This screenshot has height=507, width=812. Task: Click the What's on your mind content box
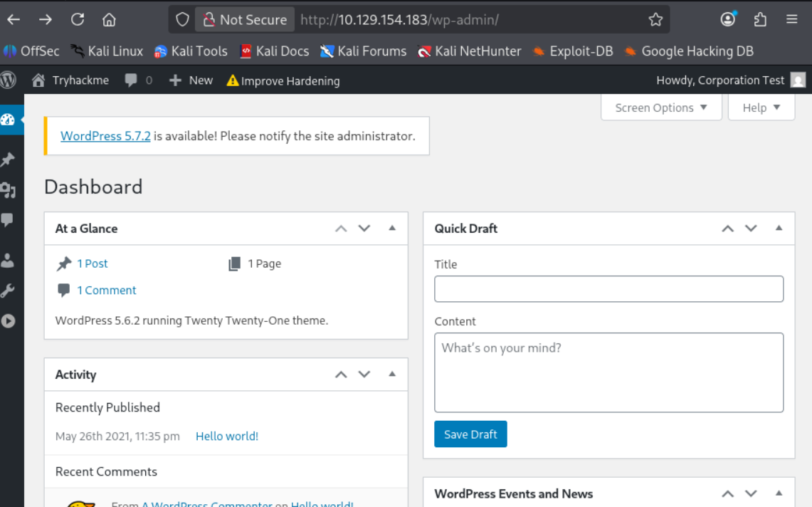point(608,372)
